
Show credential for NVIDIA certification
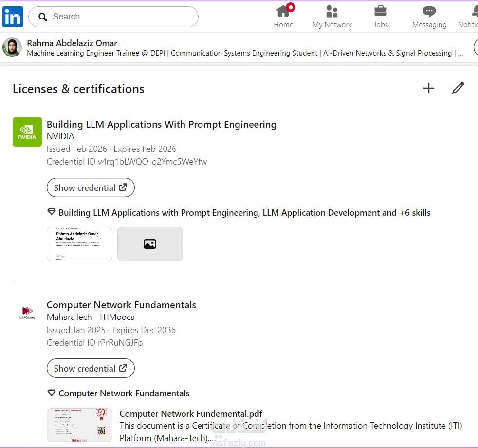coord(91,187)
